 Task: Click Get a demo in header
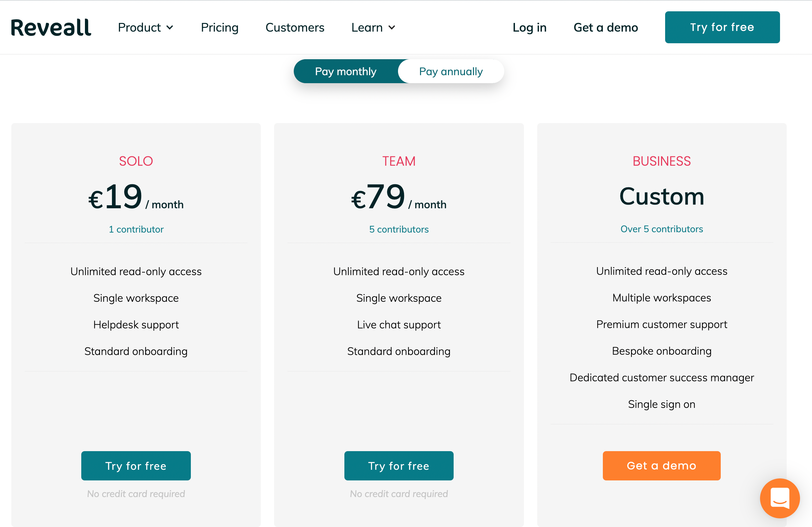606,27
